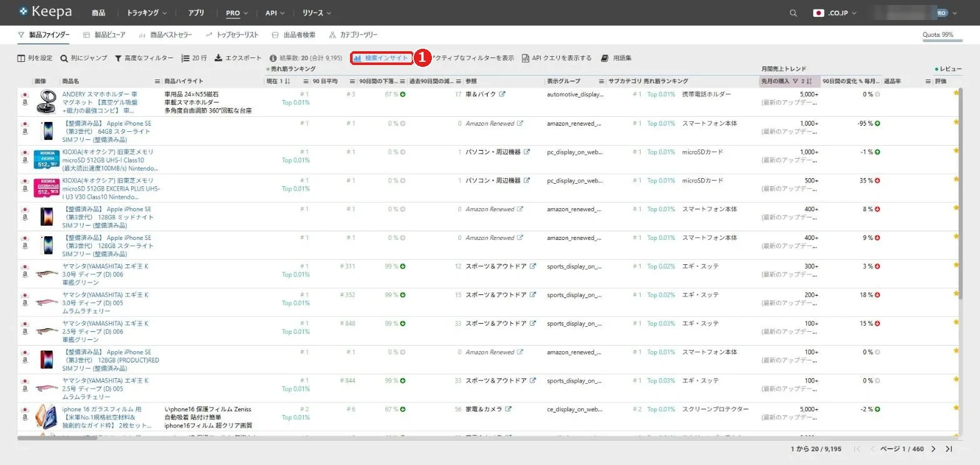Click the search magnifier icon in header

793,12
